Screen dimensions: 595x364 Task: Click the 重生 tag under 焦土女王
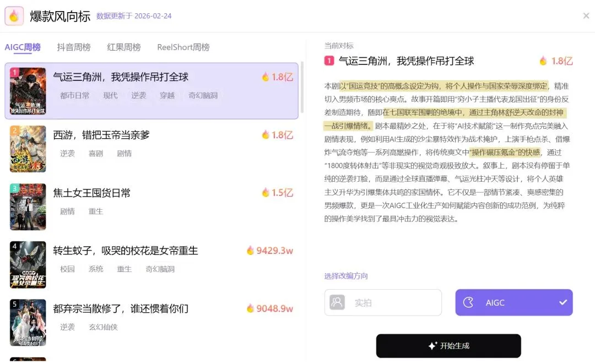(x=96, y=211)
